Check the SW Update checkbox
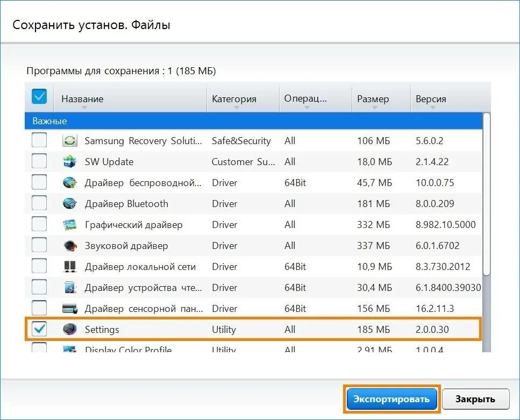 (39, 161)
